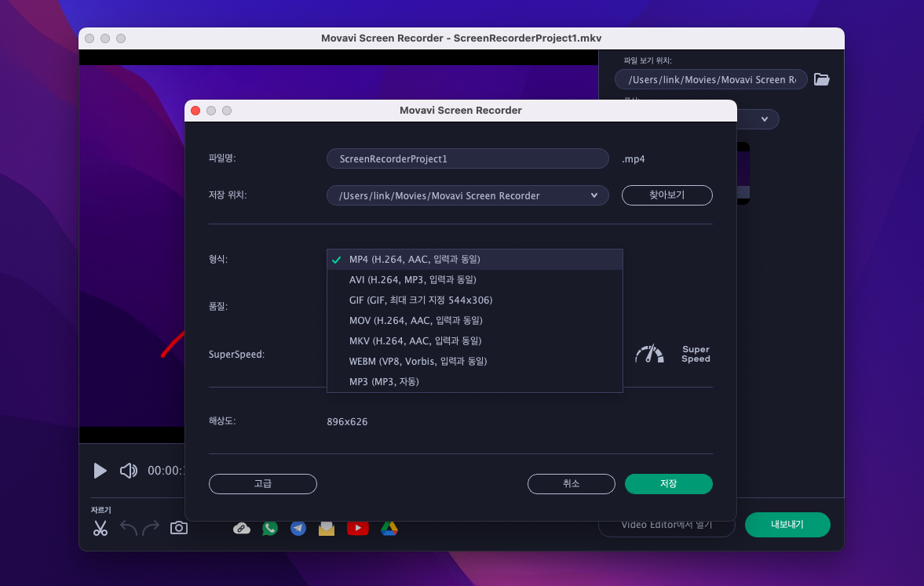The height and width of the screenshot is (586, 924).
Task: Click the redo arrow icon
Action: click(151, 528)
